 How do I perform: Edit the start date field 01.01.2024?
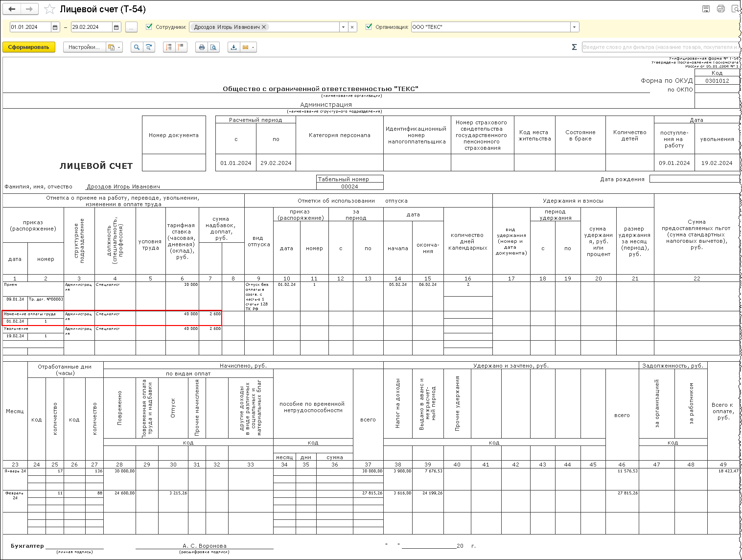30,27
